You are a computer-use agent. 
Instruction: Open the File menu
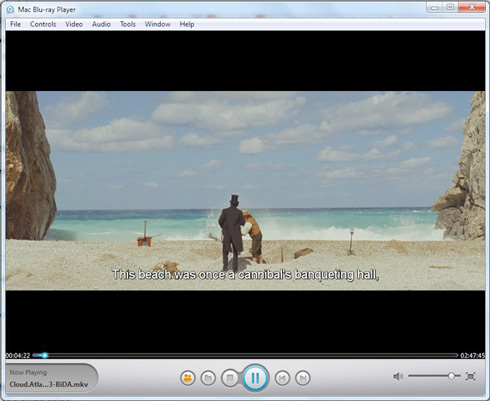[15, 24]
